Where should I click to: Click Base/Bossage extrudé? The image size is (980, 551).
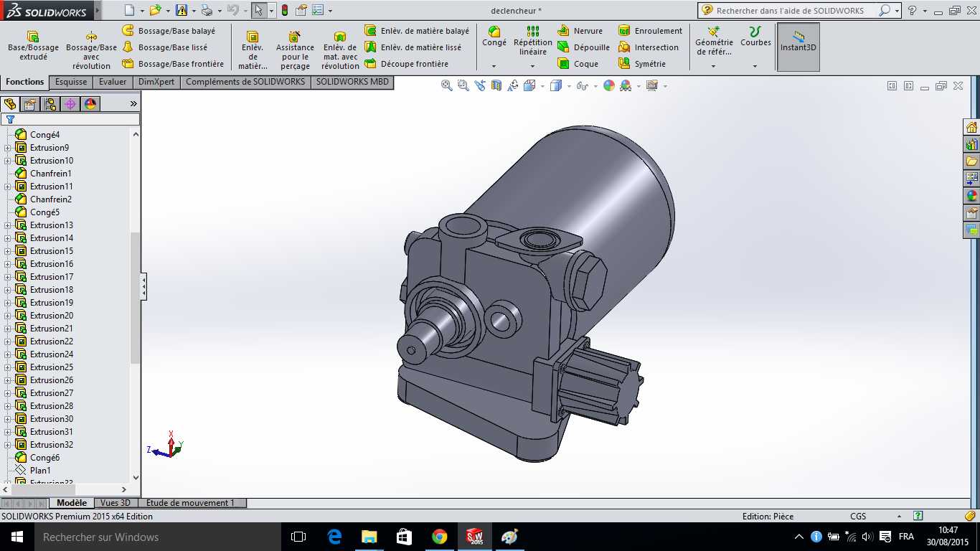point(33,46)
